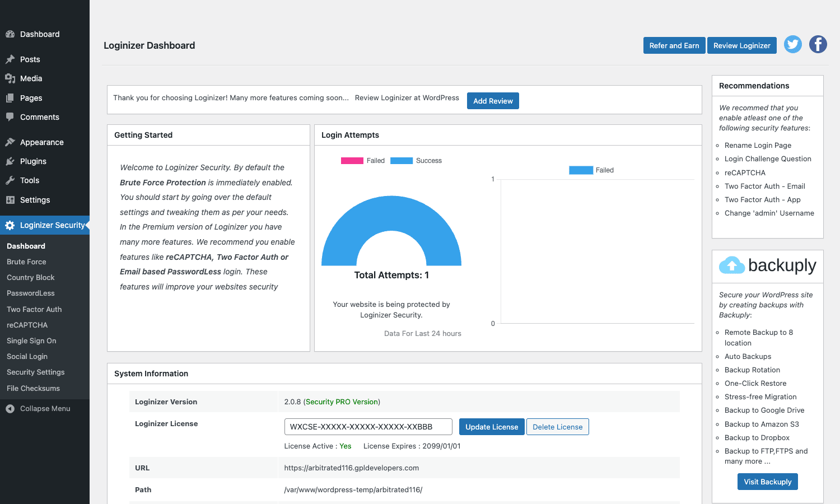The height and width of the screenshot is (504, 840).
Task: Click the site URL value text
Action: click(352, 468)
